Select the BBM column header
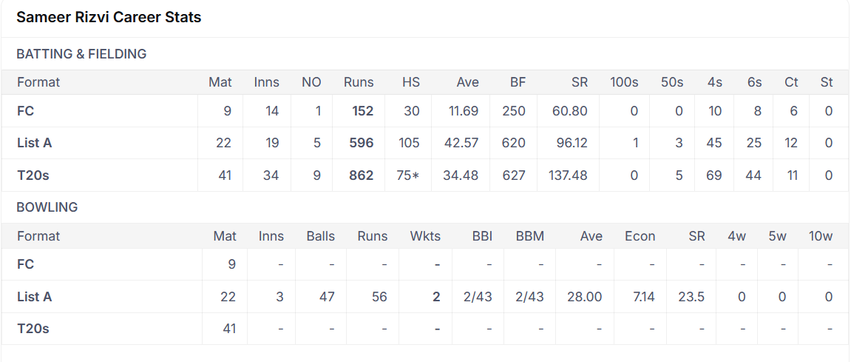The height and width of the screenshot is (362, 868). click(x=529, y=236)
